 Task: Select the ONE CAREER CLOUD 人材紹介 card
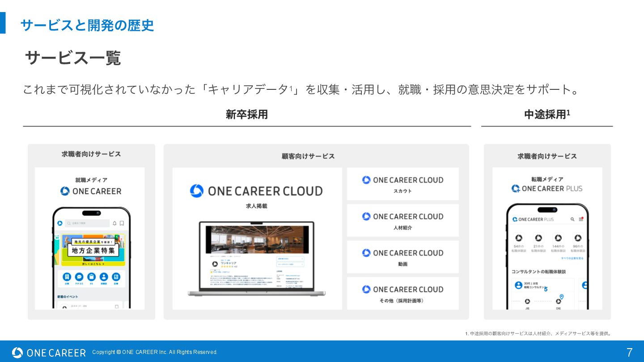pyautogui.click(x=402, y=220)
